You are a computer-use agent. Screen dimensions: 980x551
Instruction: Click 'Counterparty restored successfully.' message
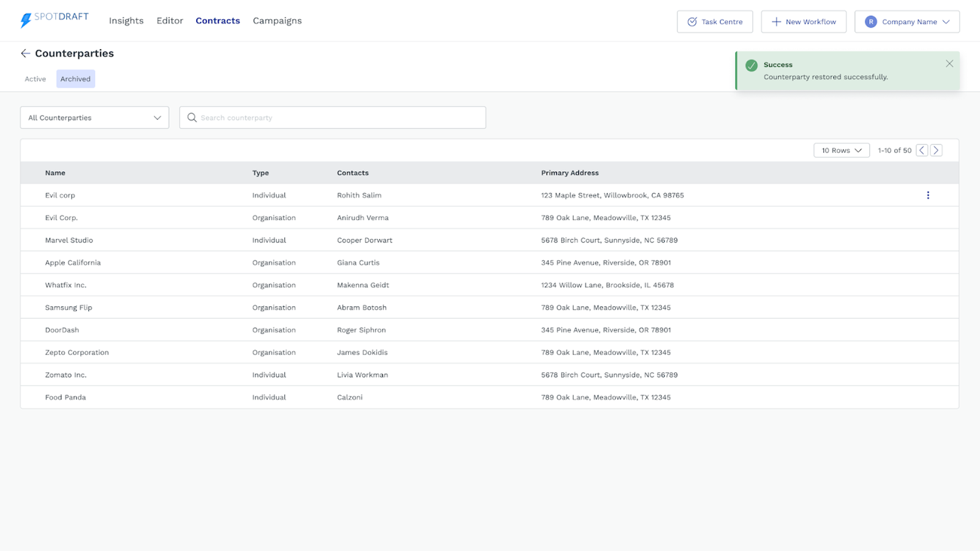[826, 77]
